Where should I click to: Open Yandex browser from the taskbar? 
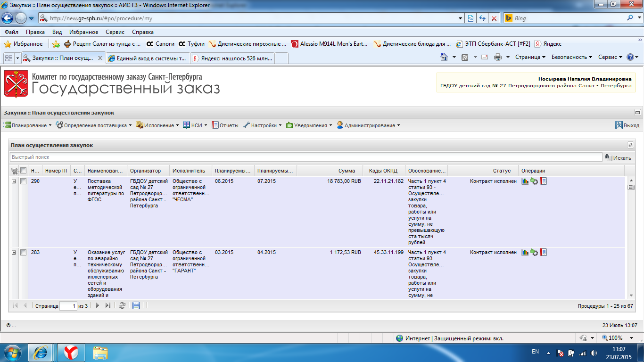point(71,352)
